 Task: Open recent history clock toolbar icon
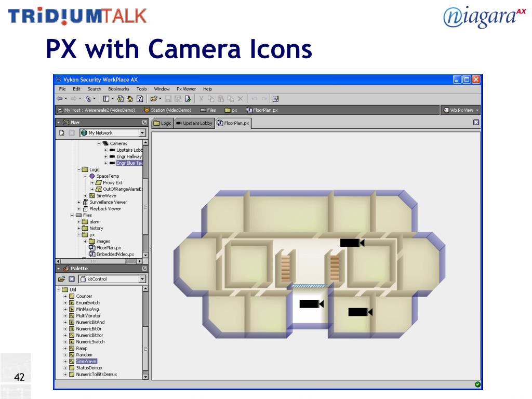[121, 99]
